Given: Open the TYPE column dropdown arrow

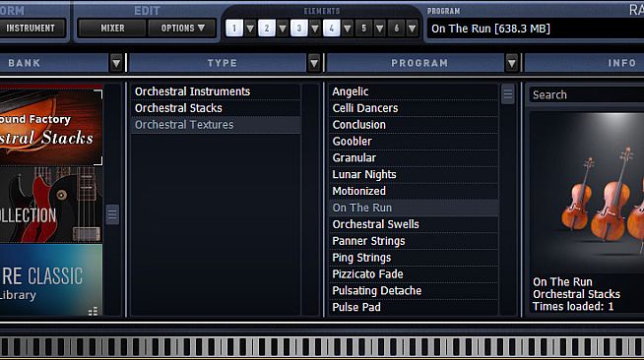Looking at the screenshot, I should pyautogui.click(x=314, y=63).
